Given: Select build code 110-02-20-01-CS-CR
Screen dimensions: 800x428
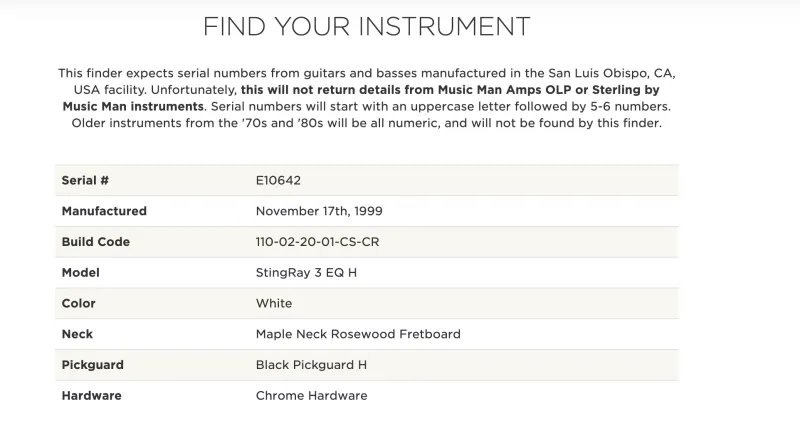Looking at the screenshot, I should tap(317, 242).
